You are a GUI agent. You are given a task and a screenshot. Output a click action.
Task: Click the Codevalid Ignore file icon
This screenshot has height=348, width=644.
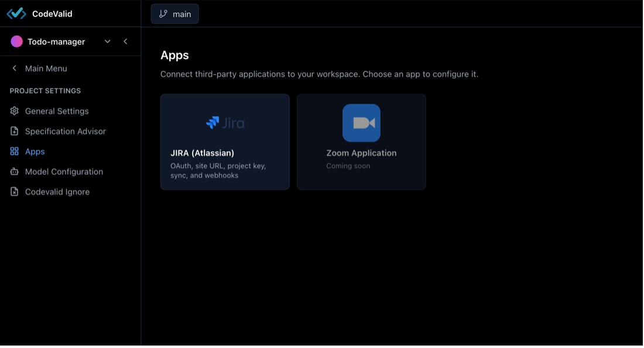[x=15, y=192]
